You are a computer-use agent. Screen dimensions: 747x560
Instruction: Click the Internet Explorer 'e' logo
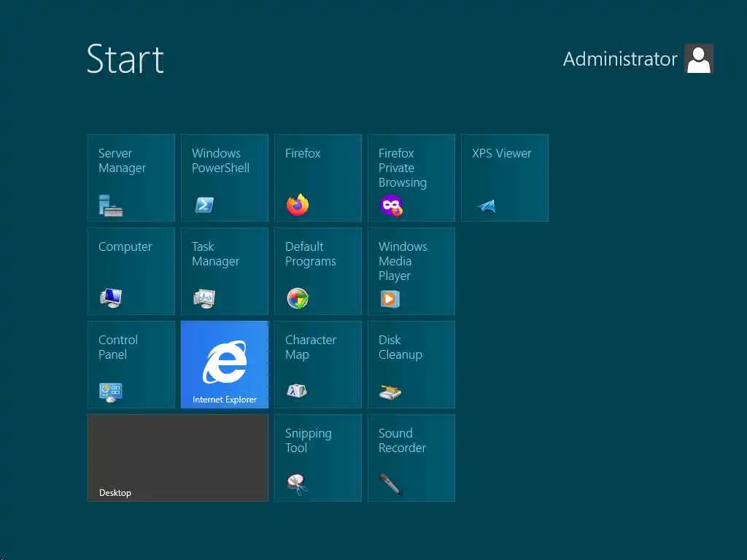[x=225, y=362]
